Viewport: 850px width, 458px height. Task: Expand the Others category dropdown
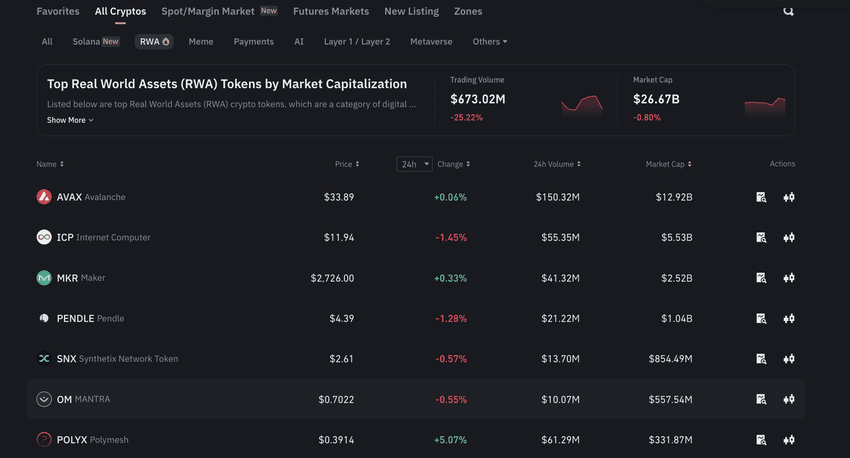pos(490,42)
